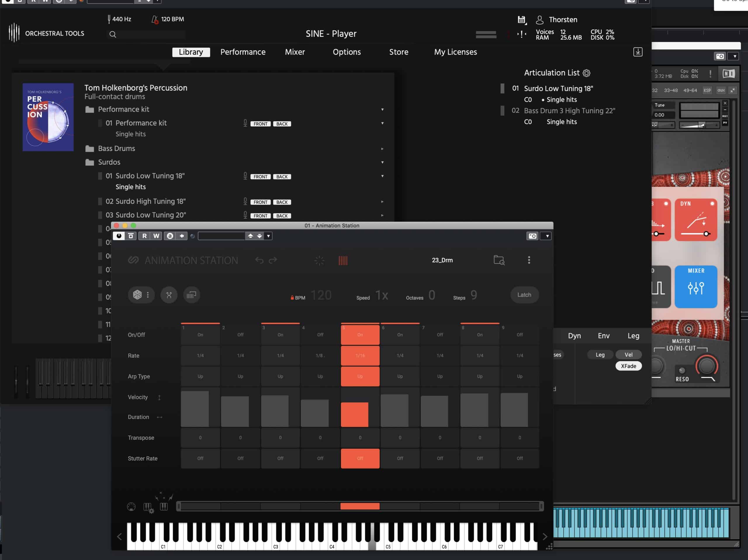
Task: Open the Options tab
Action: 347,52
